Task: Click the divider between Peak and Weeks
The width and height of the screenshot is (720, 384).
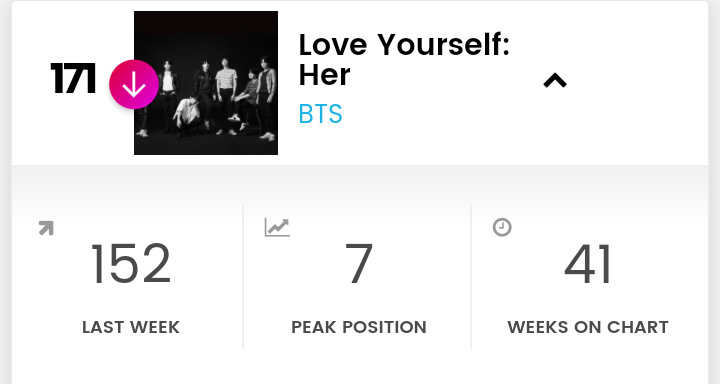Action: pos(471,277)
